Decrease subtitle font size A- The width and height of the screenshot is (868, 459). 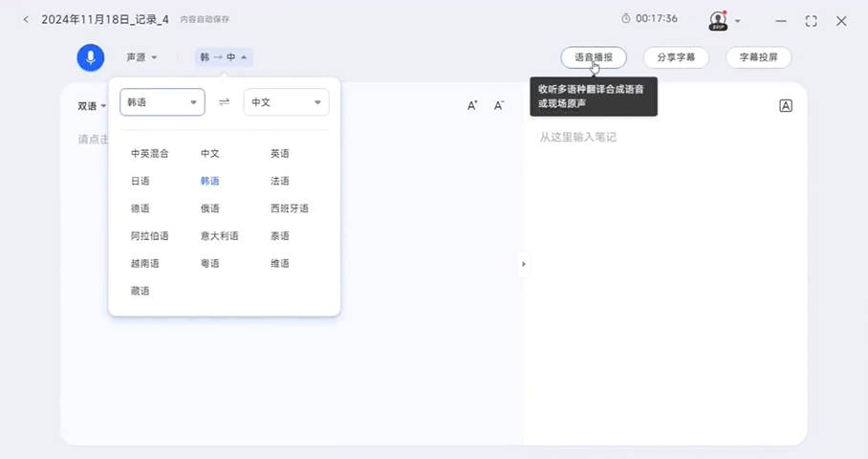coord(499,105)
